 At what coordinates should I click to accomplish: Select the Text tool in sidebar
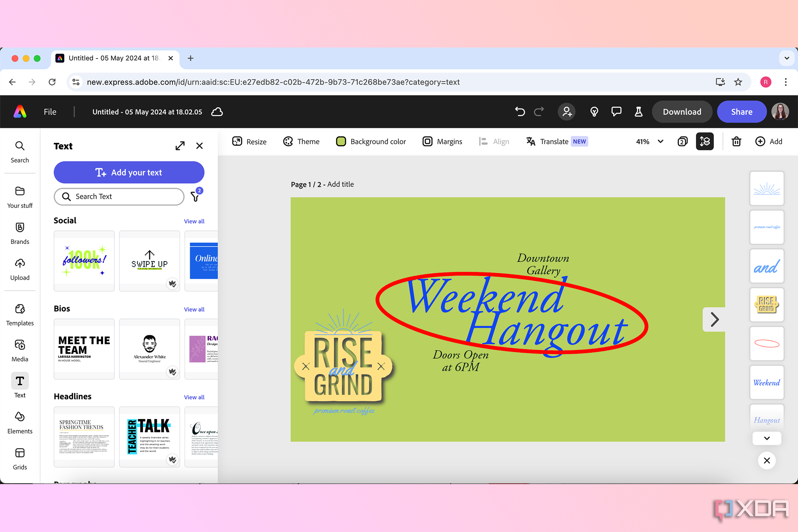(x=20, y=386)
